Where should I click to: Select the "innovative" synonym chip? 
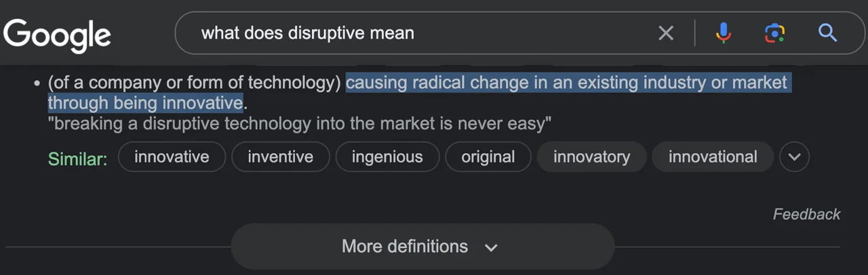172,157
